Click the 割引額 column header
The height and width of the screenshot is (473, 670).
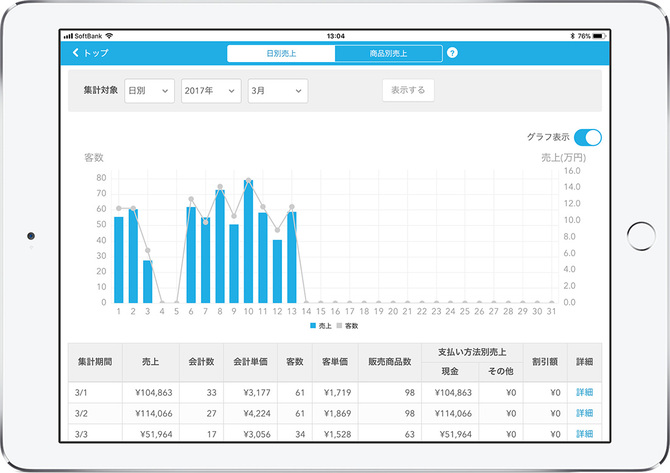[x=545, y=362]
